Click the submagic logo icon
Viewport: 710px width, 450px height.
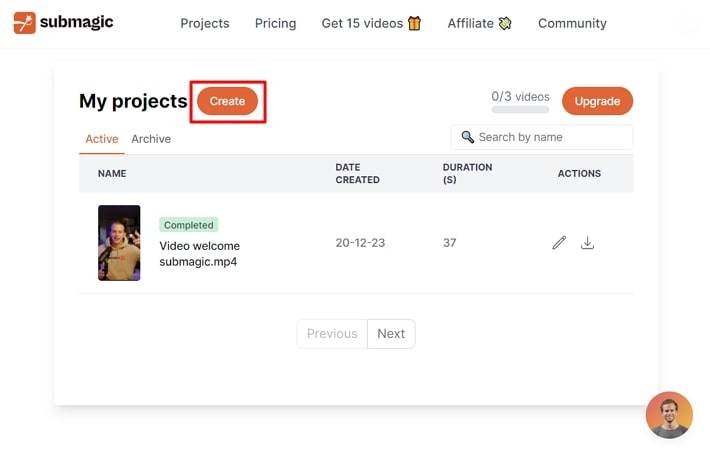tap(24, 23)
